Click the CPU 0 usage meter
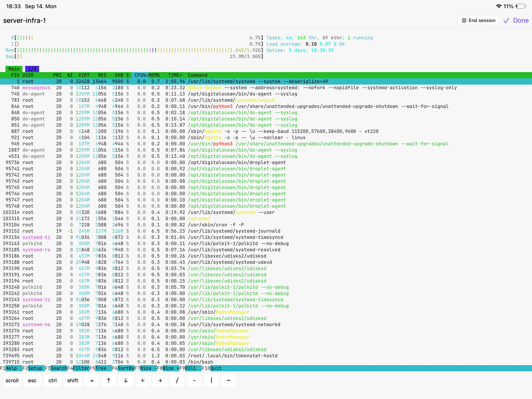Viewport: 532px width, 399px height. point(137,38)
